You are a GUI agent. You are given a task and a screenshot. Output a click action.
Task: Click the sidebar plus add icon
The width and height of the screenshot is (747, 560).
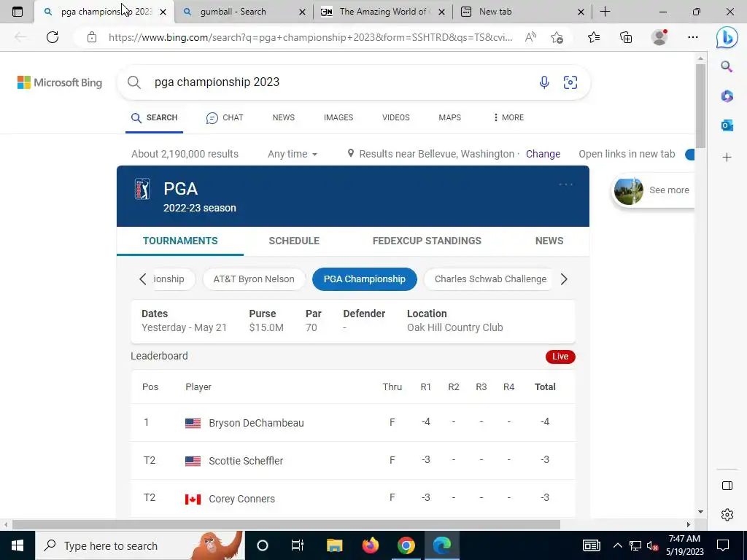click(727, 157)
